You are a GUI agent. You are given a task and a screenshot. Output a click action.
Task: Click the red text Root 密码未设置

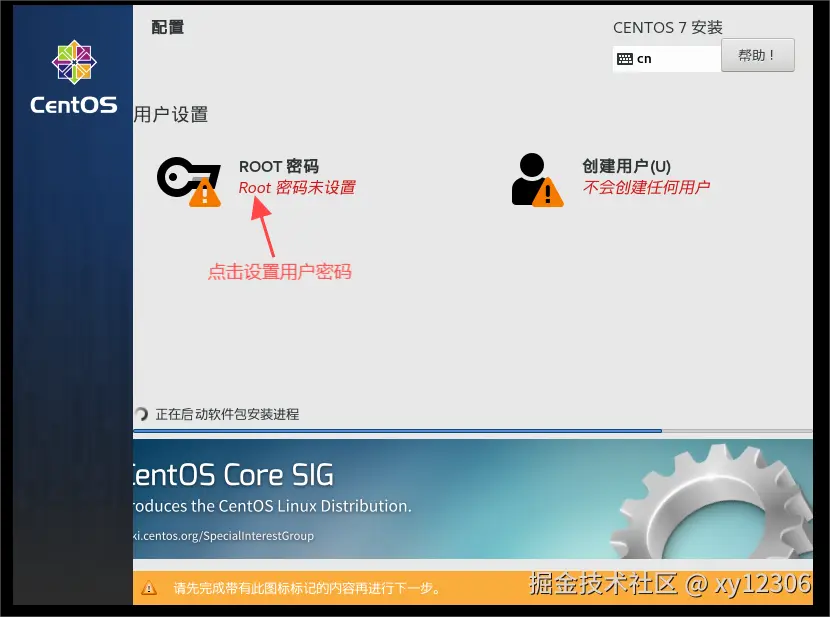(x=297, y=188)
